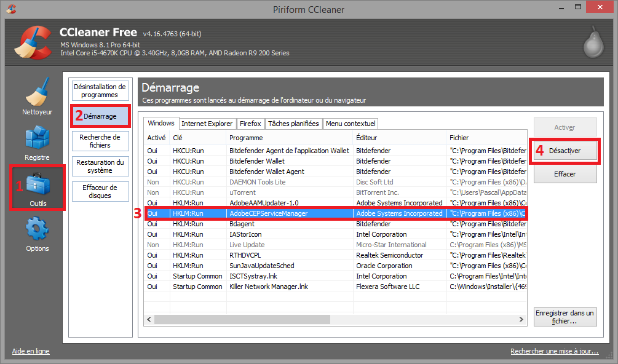This screenshot has width=618, height=364.
Task: Switch to Tâches planifiées tab
Action: click(x=293, y=124)
